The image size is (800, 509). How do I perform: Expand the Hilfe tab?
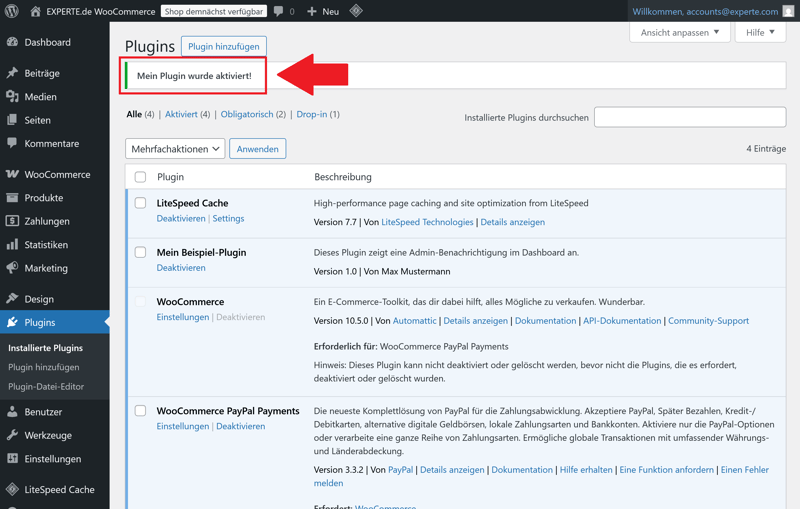[760, 32]
